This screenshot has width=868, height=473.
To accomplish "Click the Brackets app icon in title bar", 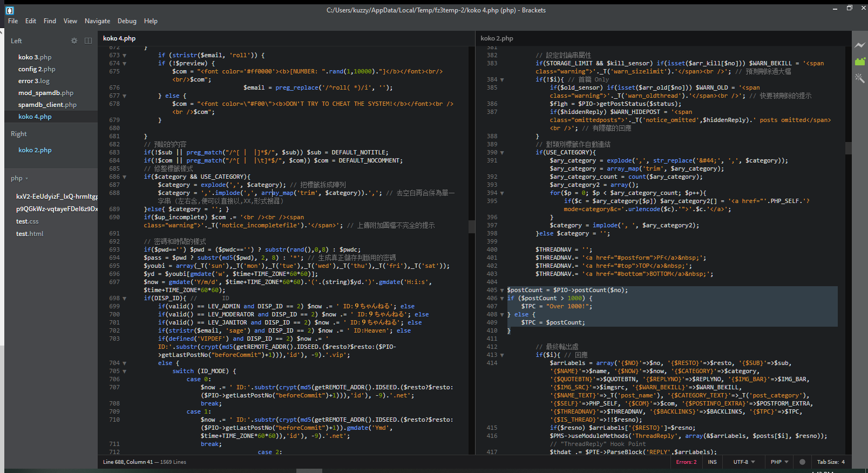I will [x=10, y=10].
